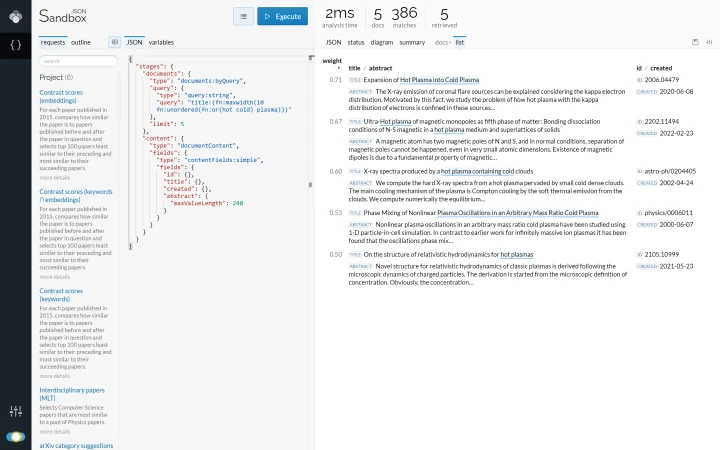Open the summary results tab
Image resolution: width=720 pixels, height=450 pixels.
412,42
